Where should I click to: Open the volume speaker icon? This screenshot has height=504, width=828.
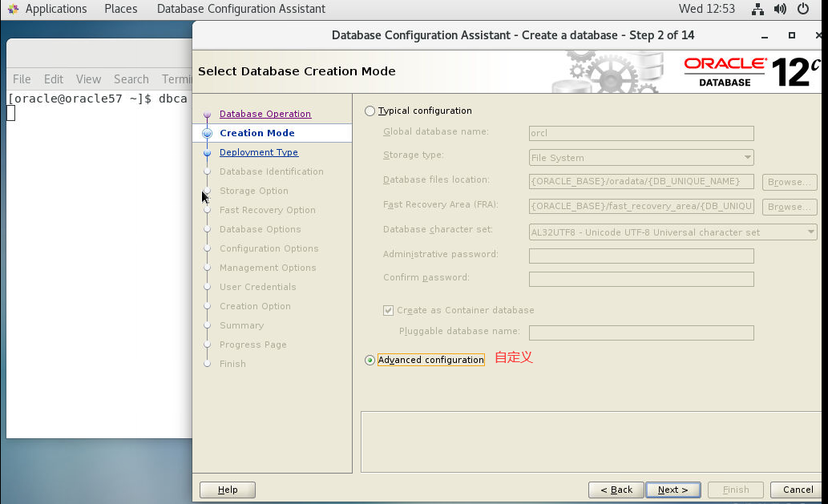coord(780,9)
